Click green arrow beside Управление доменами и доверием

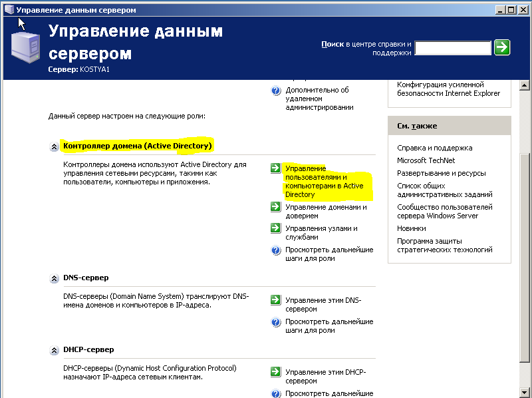[x=275, y=206]
